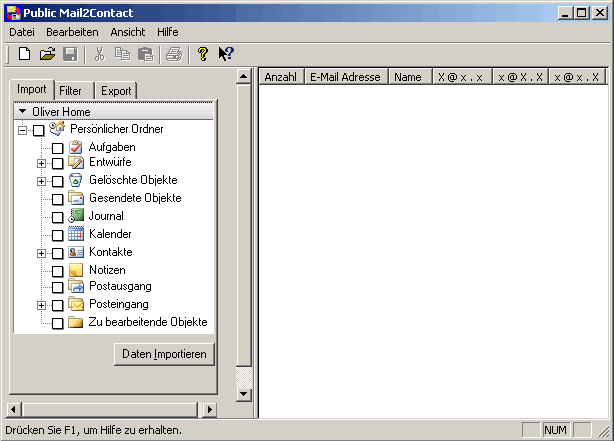
Task: Collapse the Oliver Home section header
Action: coord(114,112)
